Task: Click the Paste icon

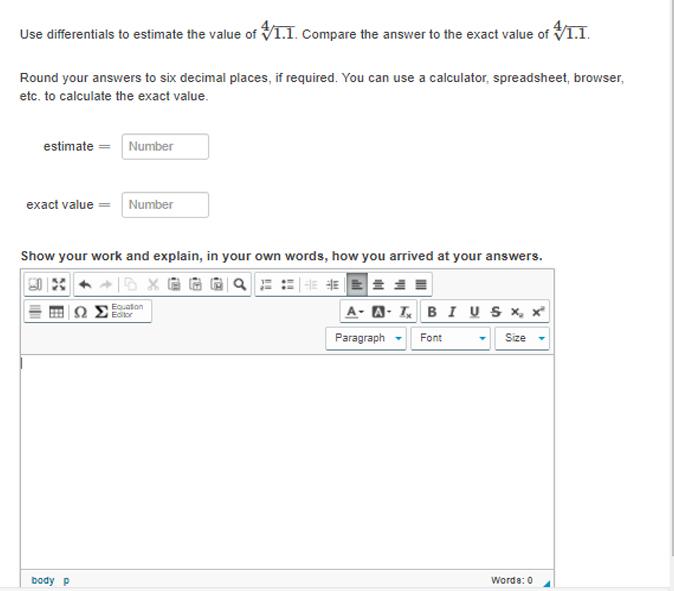Action: [174, 285]
